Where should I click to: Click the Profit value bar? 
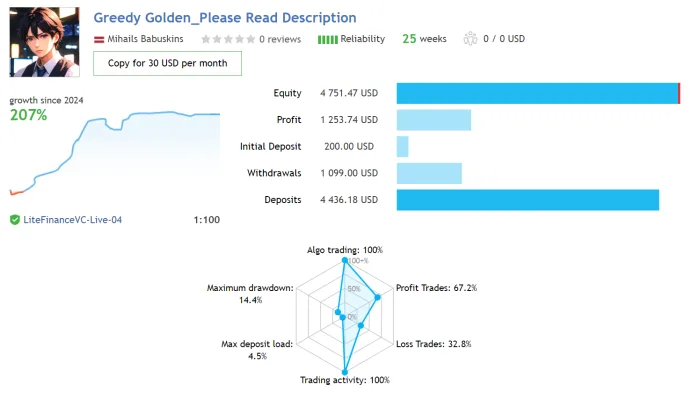tap(434, 120)
